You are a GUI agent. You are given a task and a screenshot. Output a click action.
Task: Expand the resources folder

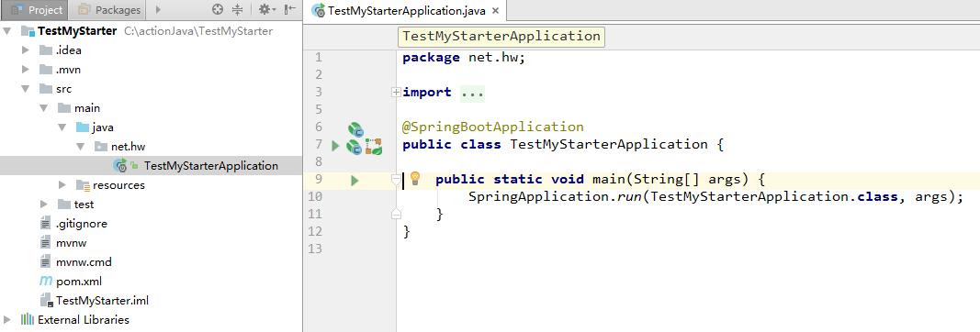tap(62, 185)
